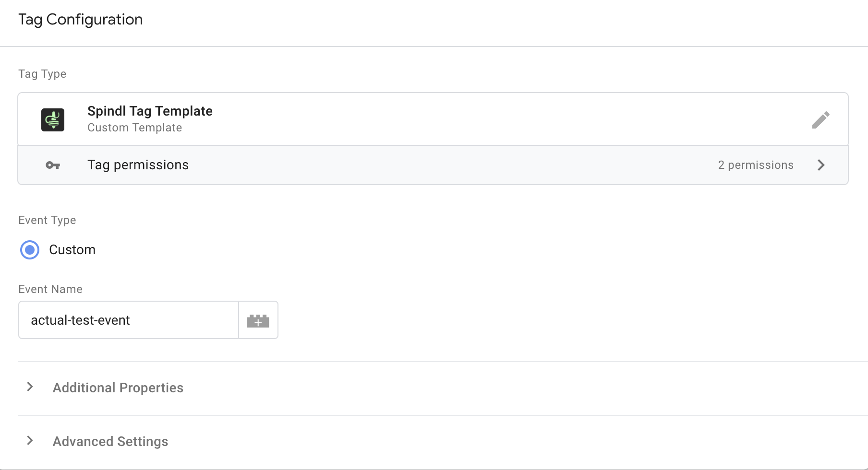Image resolution: width=868 pixels, height=470 pixels.
Task: Click the Event Type label
Action: [47, 220]
